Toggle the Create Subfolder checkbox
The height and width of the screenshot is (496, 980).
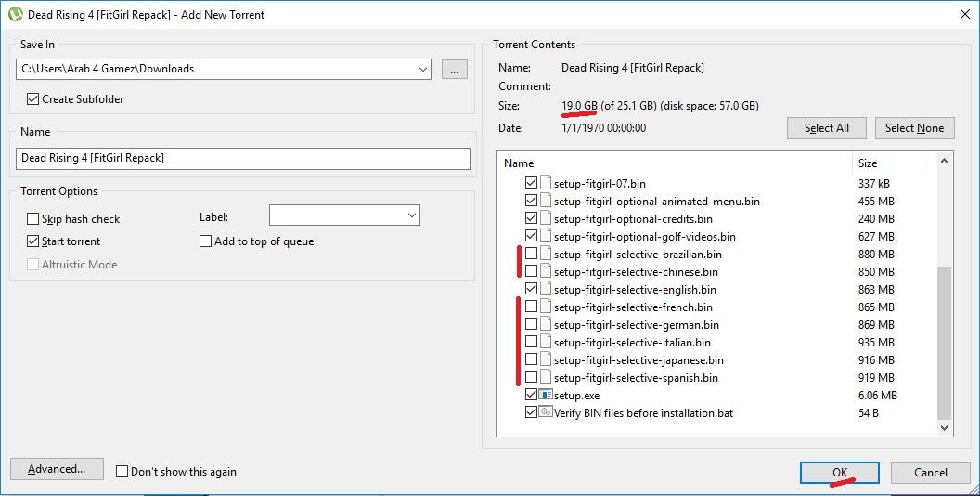[x=33, y=99]
